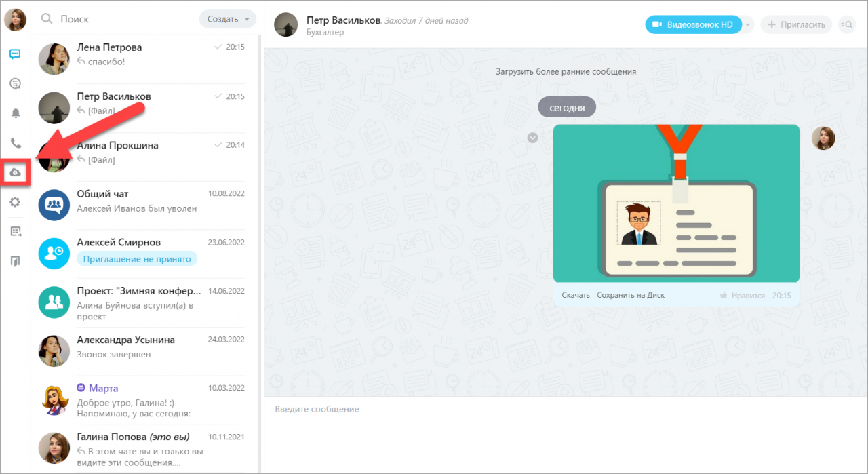Click Сохранить на Диск link
The height and width of the screenshot is (474, 868).
tap(631, 295)
